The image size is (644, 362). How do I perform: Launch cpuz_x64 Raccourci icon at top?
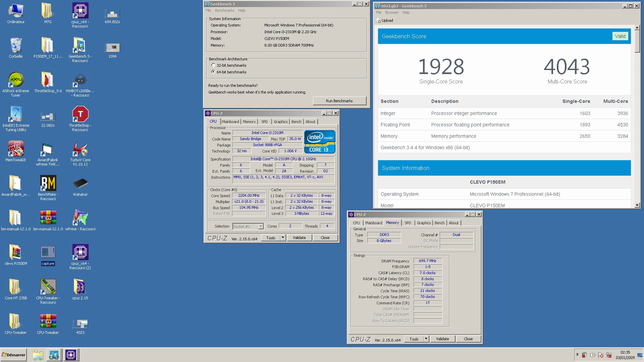80,15
